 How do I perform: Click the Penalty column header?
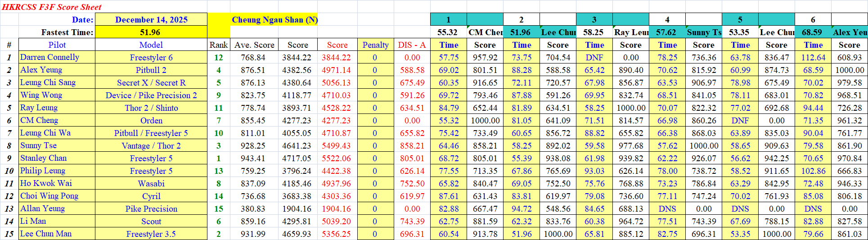tap(375, 45)
